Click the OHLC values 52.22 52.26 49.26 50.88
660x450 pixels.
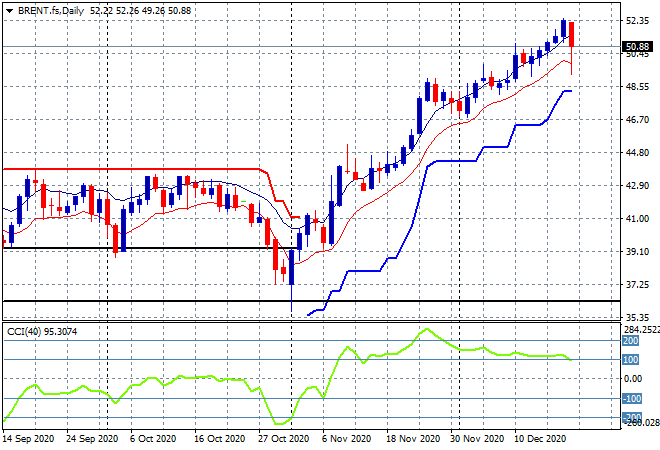tap(141, 11)
